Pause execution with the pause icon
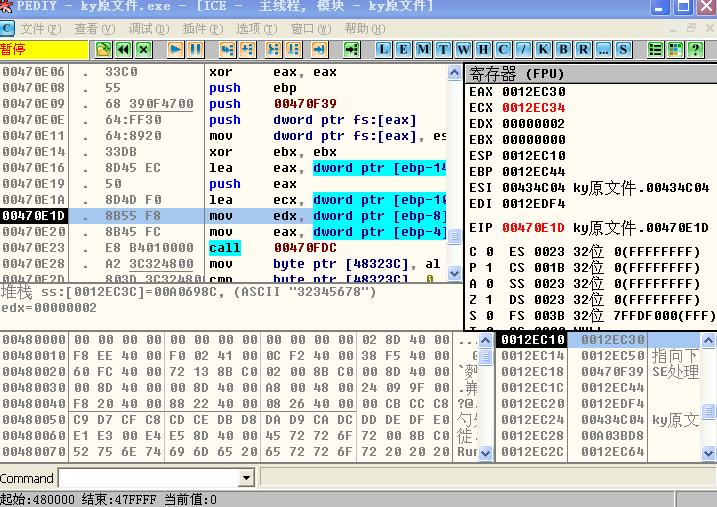717x507 pixels. (x=195, y=49)
